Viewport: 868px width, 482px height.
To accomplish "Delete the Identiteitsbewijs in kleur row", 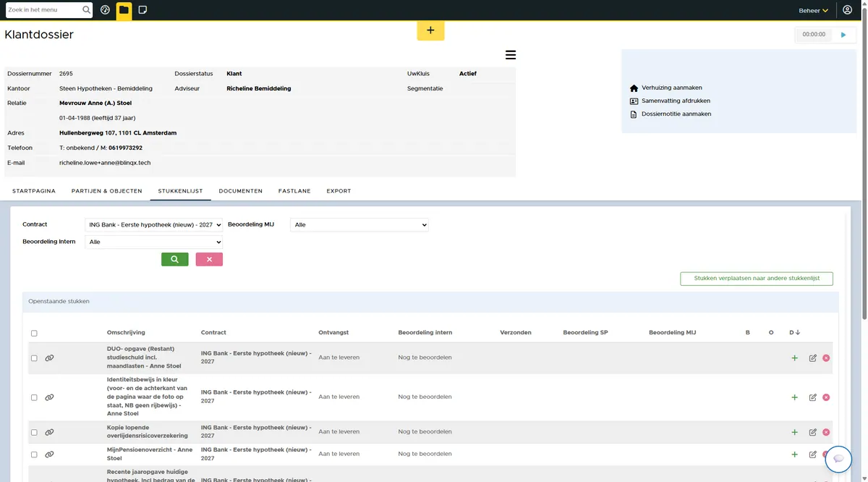I will [826, 397].
